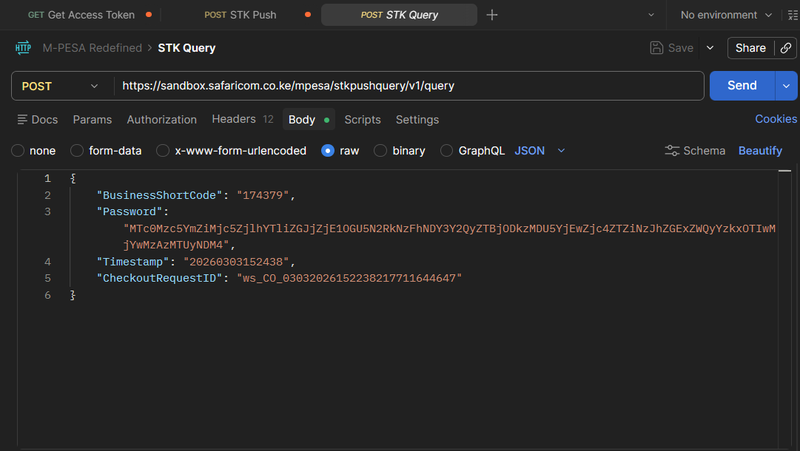Open the Authorization tab
This screenshot has height=451, width=800.
click(x=162, y=119)
